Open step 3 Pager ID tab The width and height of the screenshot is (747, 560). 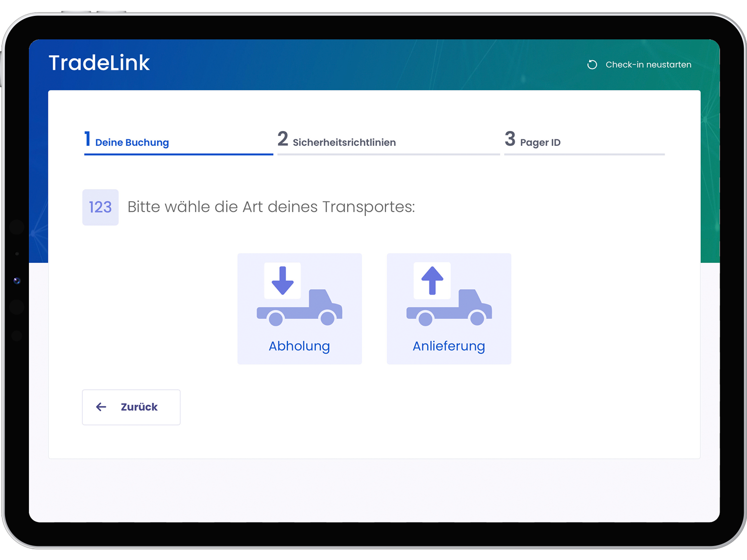click(584, 142)
